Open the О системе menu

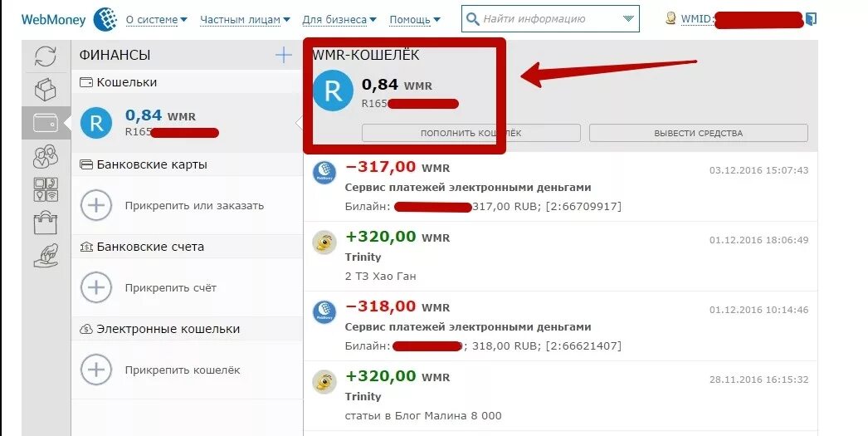pyautogui.click(x=157, y=20)
